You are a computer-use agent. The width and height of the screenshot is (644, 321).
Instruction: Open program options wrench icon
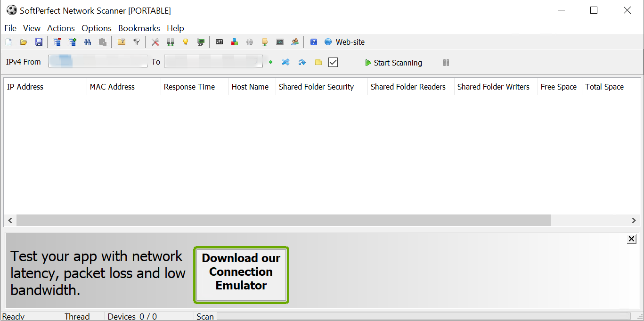(x=155, y=42)
